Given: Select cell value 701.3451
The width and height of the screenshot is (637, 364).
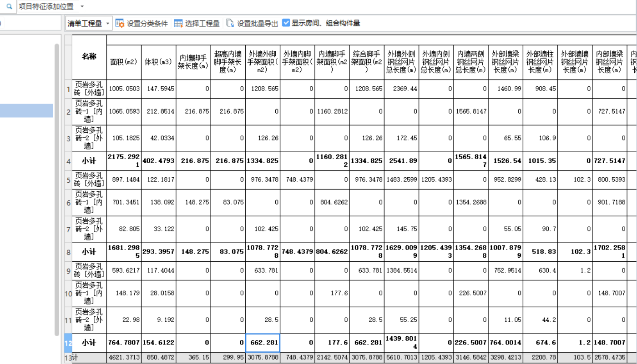Looking at the screenshot, I should 124,203.
